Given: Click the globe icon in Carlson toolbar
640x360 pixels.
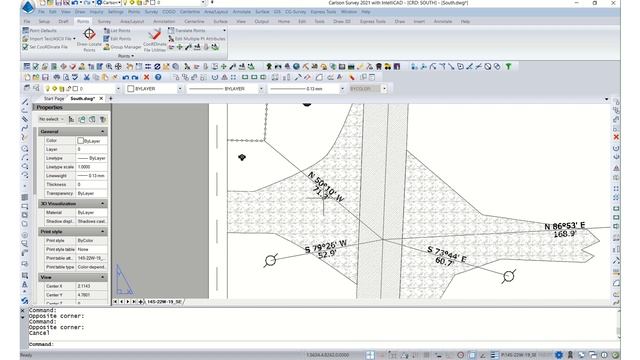Looking at the screenshot, I should (x=296, y=66).
